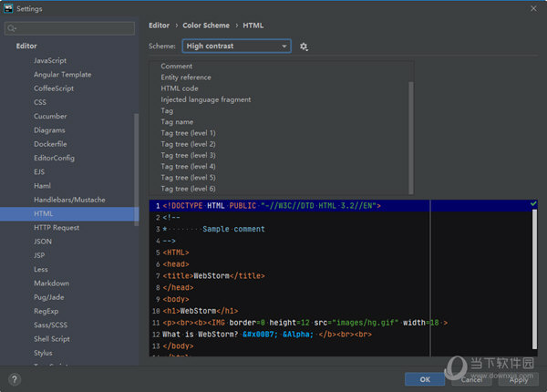
Task: Select JSON in sidebar
Action: [x=43, y=242]
